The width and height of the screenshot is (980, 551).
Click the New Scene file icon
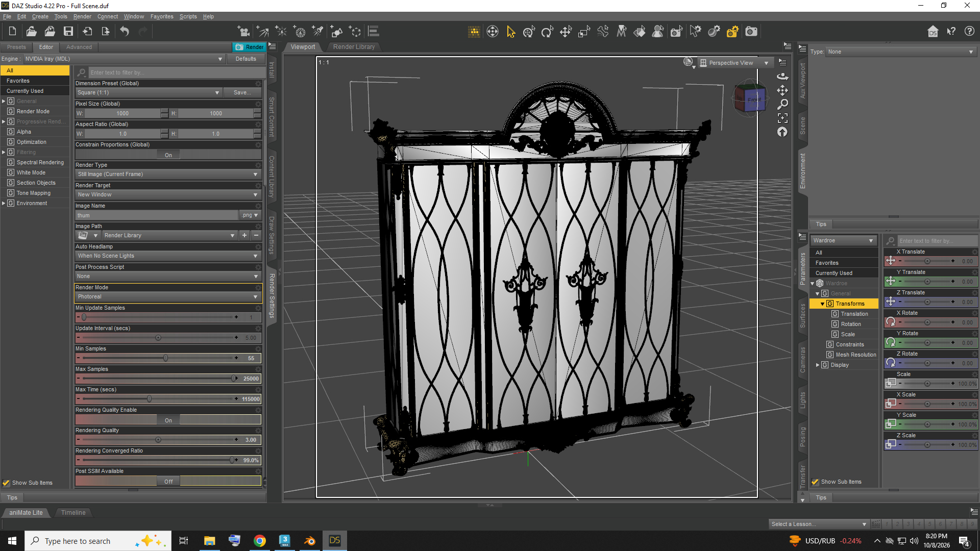click(x=12, y=32)
